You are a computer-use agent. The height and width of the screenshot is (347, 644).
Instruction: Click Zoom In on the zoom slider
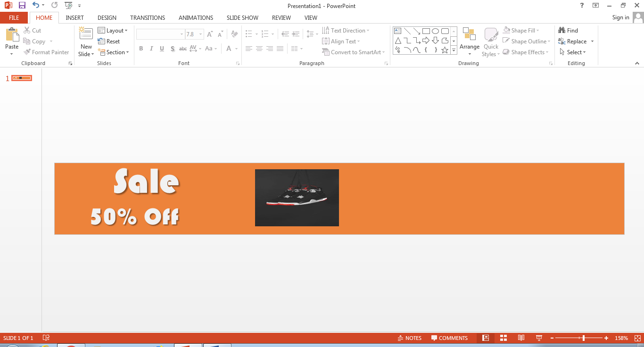pyautogui.click(x=606, y=338)
